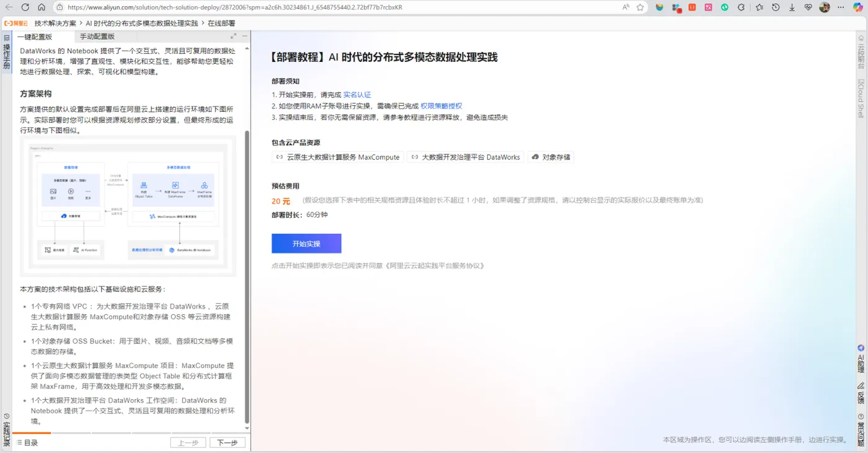Click the manual panel scrollbar up arrow
This screenshot has height=453, width=868.
coord(247,48)
